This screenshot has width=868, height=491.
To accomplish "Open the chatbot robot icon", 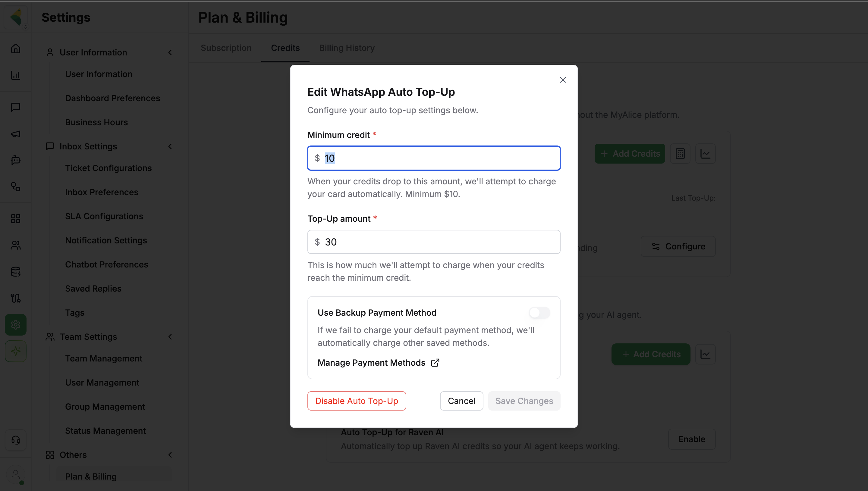I will coord(15,160).
